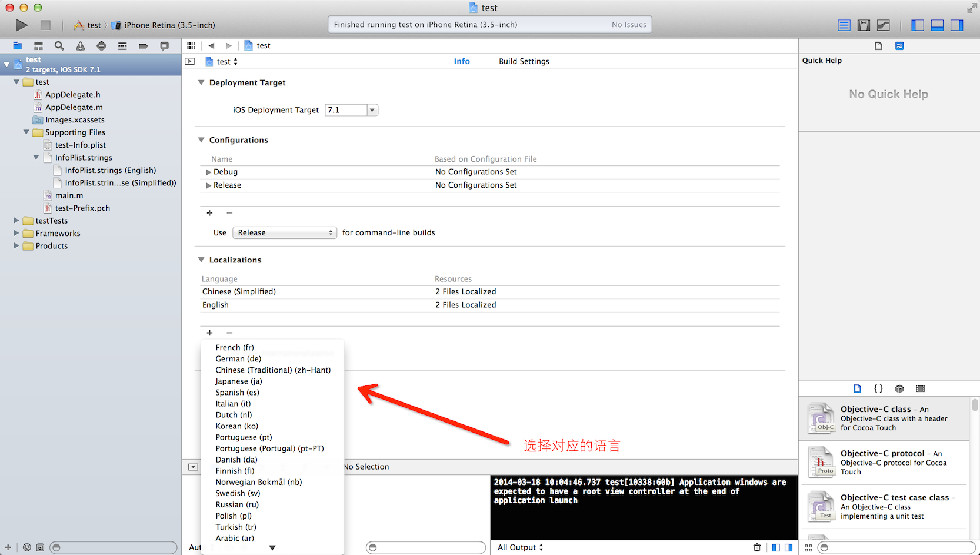Collapse the Localizations section
The width and height of the screenshot is (980, 555).
pyautogui.click(x=201, y=260)
